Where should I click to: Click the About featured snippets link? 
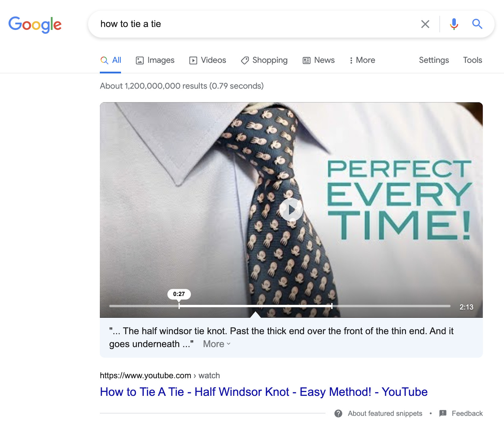(x=385, y=413)
